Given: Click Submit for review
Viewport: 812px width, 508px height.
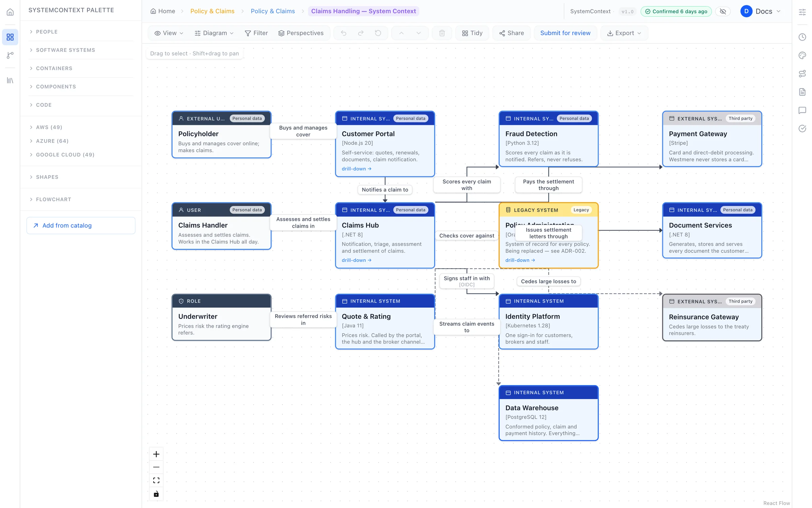Looking at the screenshot, I should coord(565,33).
